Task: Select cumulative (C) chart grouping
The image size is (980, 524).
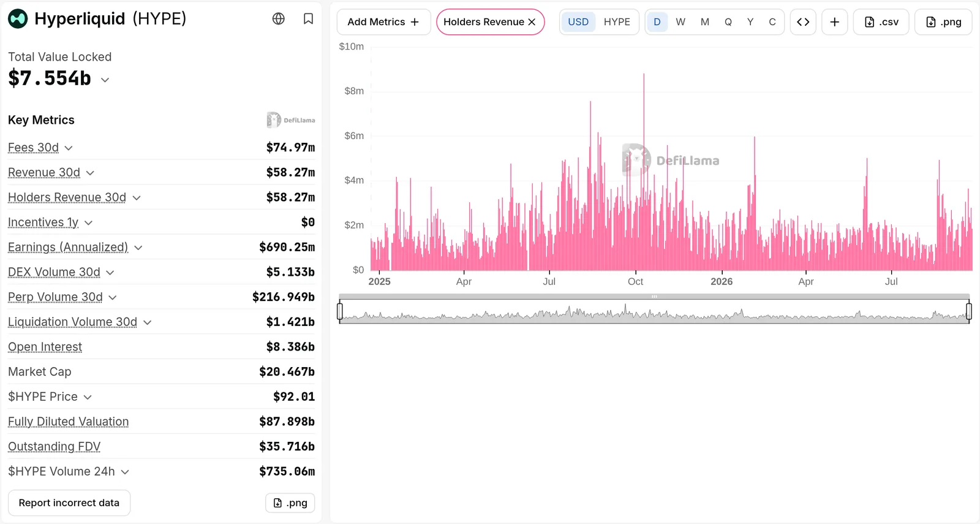Action: [x=772, y=22]
